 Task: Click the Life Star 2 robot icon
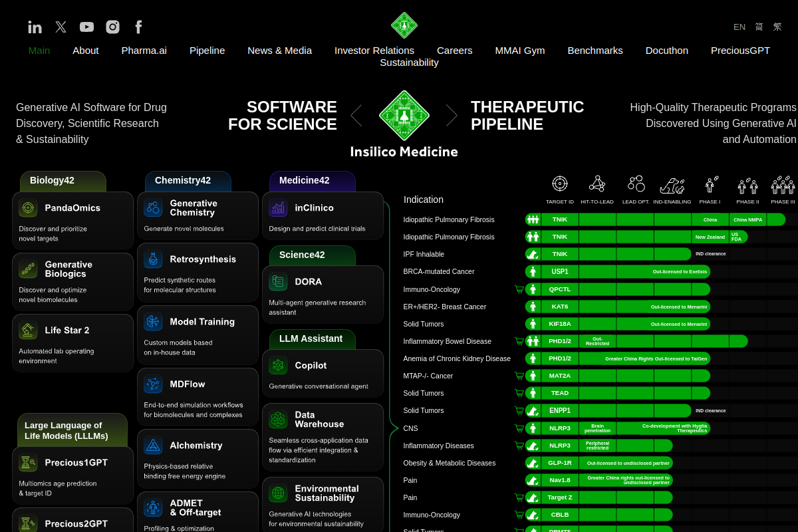click(28, 331)
